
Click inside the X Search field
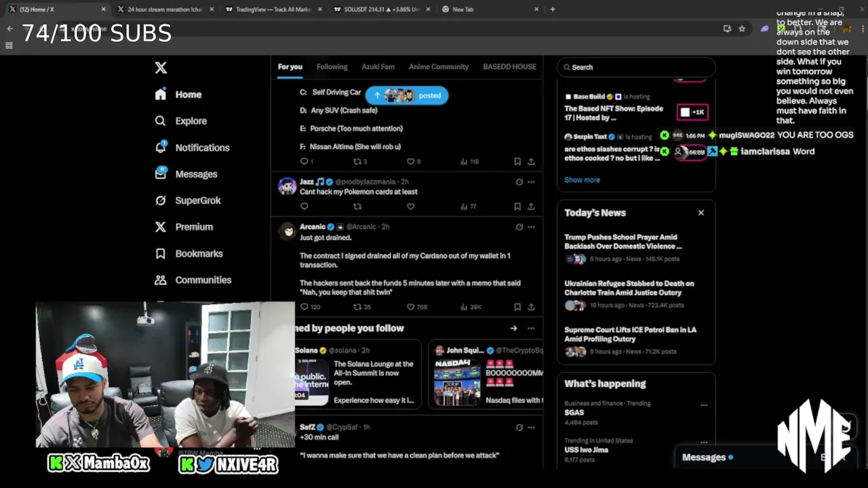click(636, 67)
